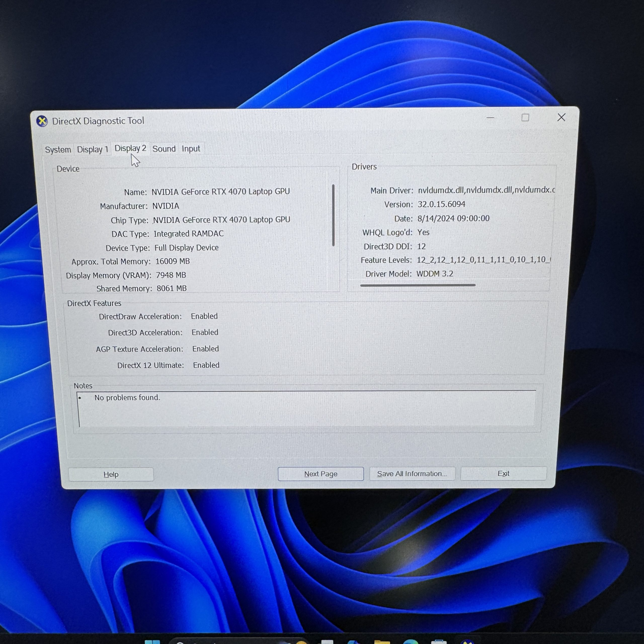Click the Manufacturer value 'NVIDIA'
Viewport: 644px width, 644px height.
click(x=166, y=206)
